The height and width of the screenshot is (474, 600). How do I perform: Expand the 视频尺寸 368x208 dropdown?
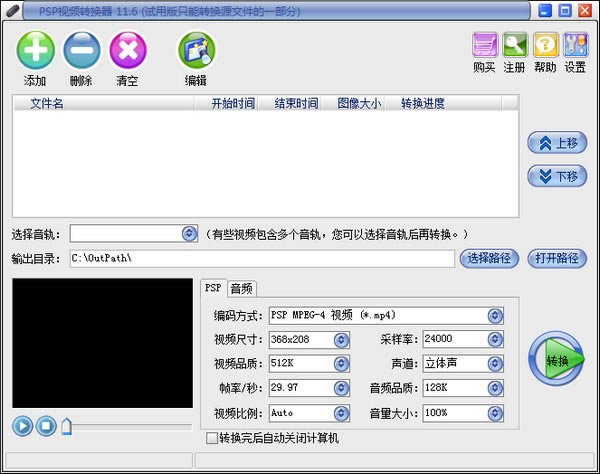click(341, 339)
